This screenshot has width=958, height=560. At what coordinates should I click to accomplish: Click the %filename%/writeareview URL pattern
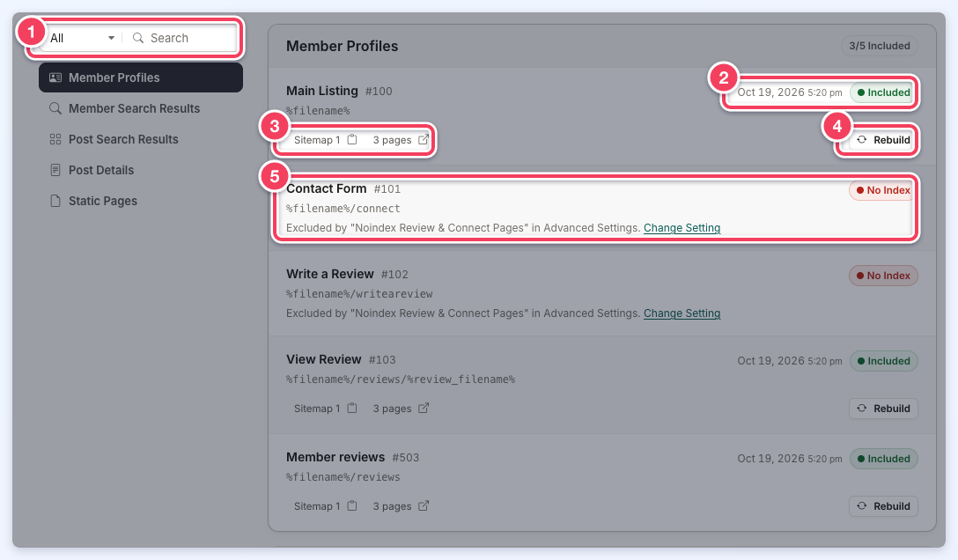(x=359, y=294)
